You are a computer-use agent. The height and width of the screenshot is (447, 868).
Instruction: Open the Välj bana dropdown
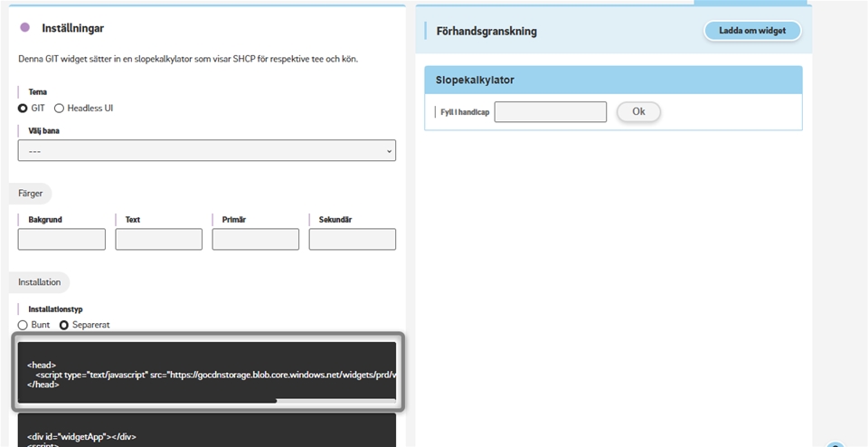[206, 151]
